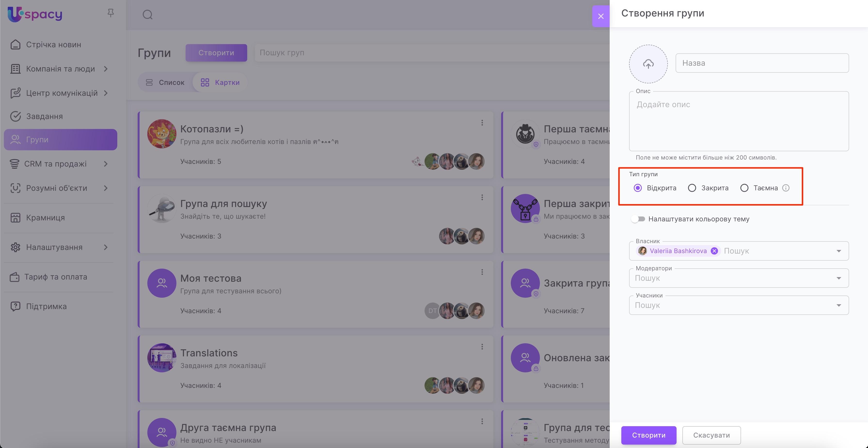
Task: Expand the Модератори dropdown
Action: [x=838, y=278]
